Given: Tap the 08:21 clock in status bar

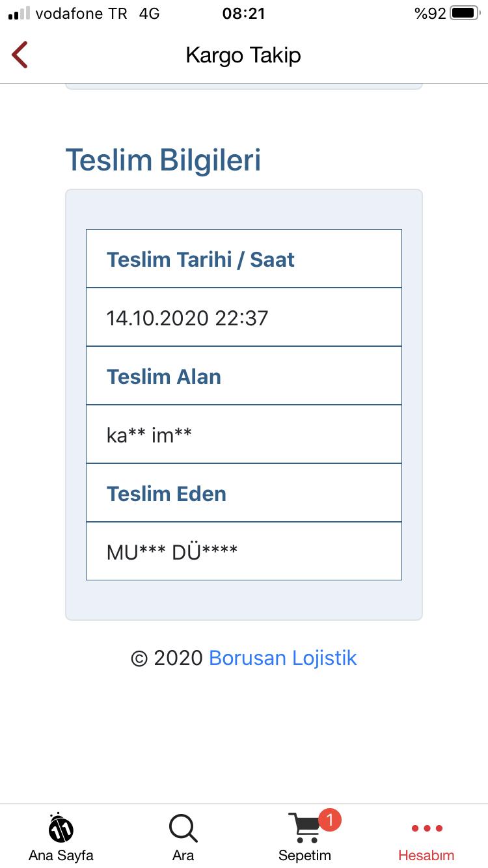Looking at the screenshot, I should click(243, 14).
